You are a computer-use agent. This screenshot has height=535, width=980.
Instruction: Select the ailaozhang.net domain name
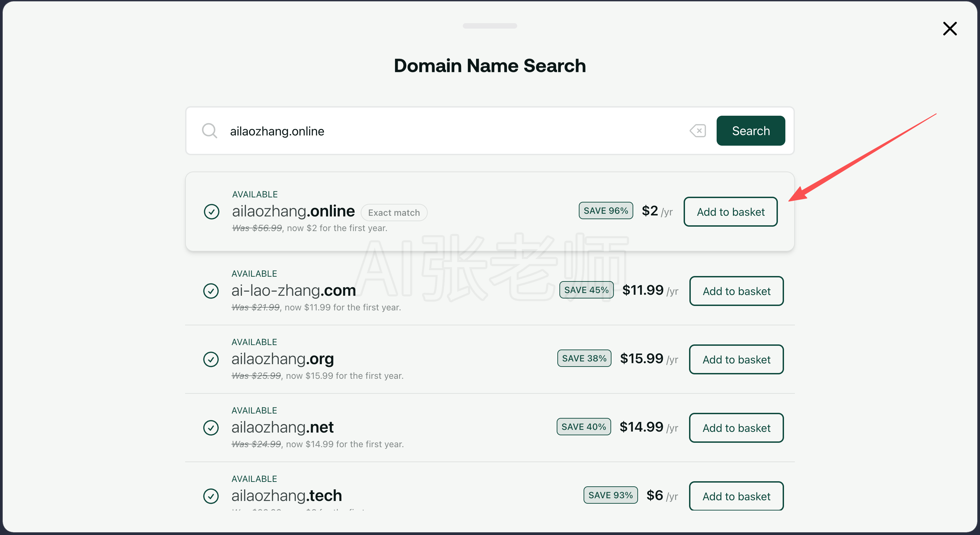[x=282, y=427]
